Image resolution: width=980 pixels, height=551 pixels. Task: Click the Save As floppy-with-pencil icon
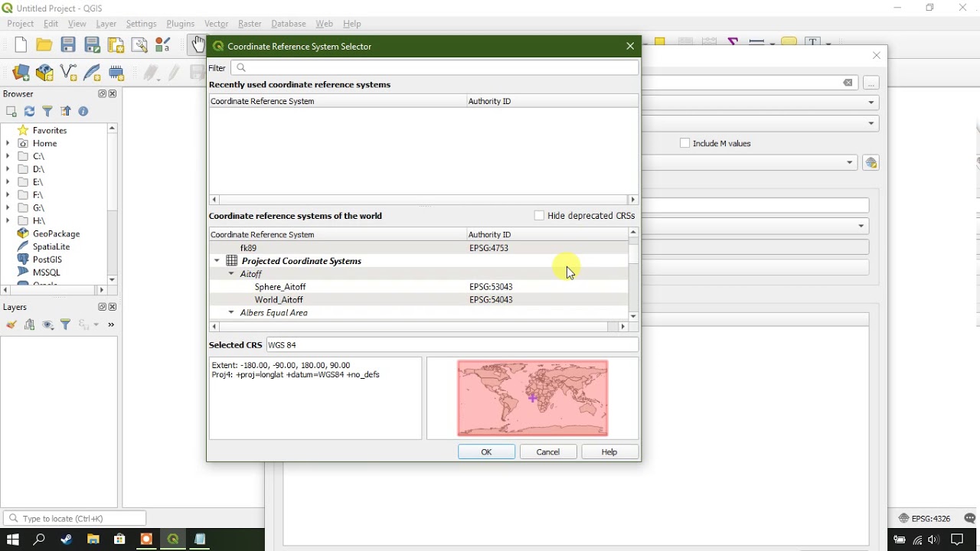click(93, 46)
